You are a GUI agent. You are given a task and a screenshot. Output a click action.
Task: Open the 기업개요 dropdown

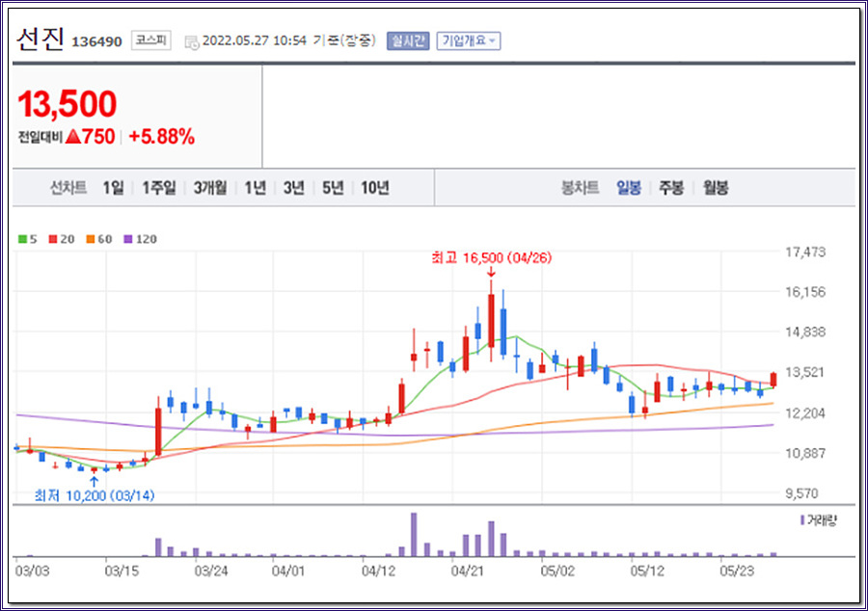469,40
